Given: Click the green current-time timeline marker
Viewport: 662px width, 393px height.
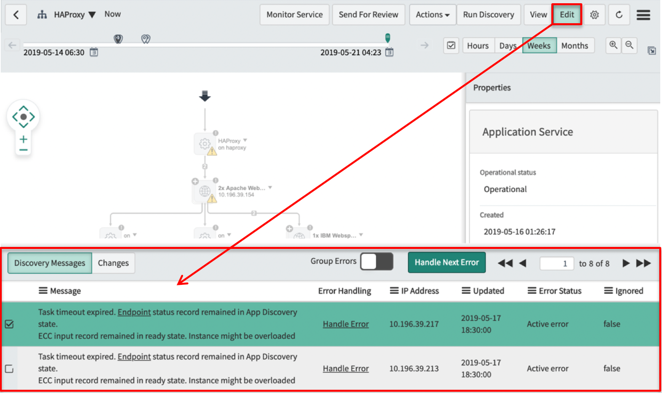Looking at the screenshot, I should pos(388,38).
